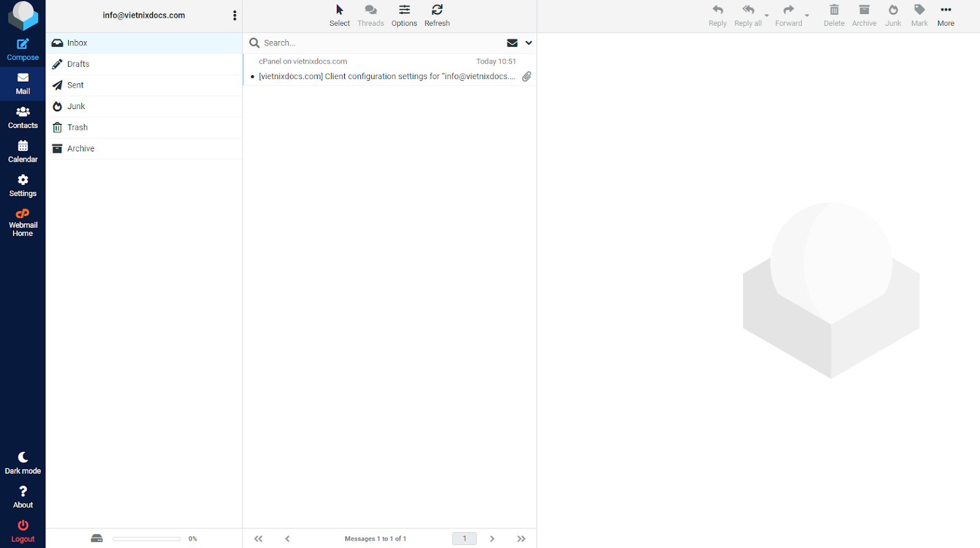Viewport: 980px width, 548px height.
Task: Open the Select messages menu
Action: [x=339, y=16]
